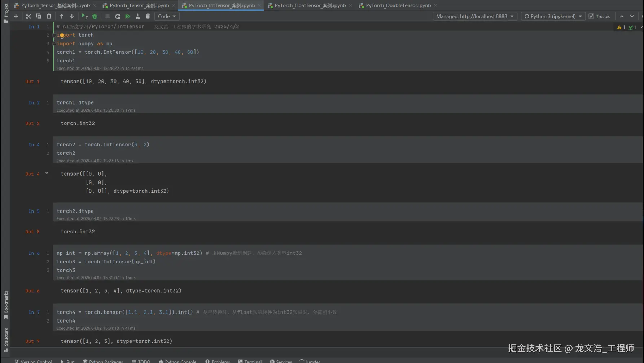644x363 pixels.
Task: Run all cells
Action: tap(128, 16)
